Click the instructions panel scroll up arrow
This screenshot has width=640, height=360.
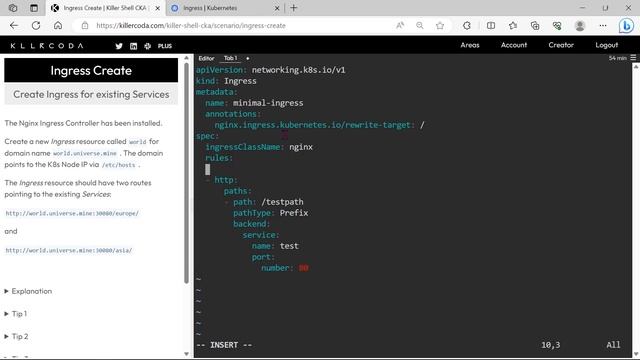[x=187, y=58]
